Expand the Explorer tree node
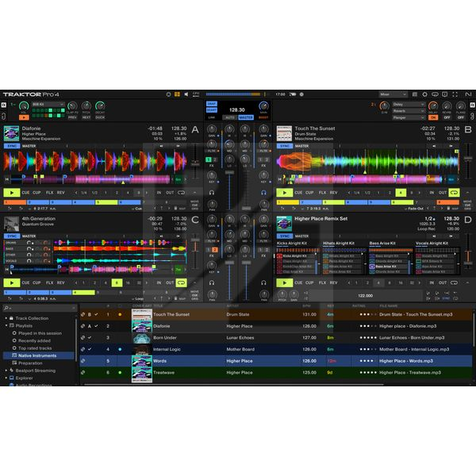The image size is (476, 476). click(x=6, y=378)
